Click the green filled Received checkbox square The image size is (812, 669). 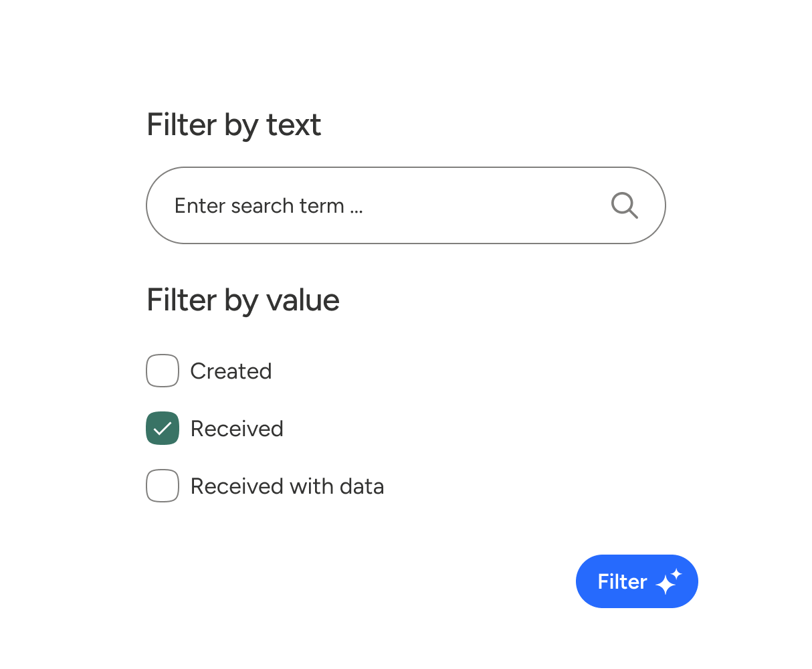coord(163,428)
